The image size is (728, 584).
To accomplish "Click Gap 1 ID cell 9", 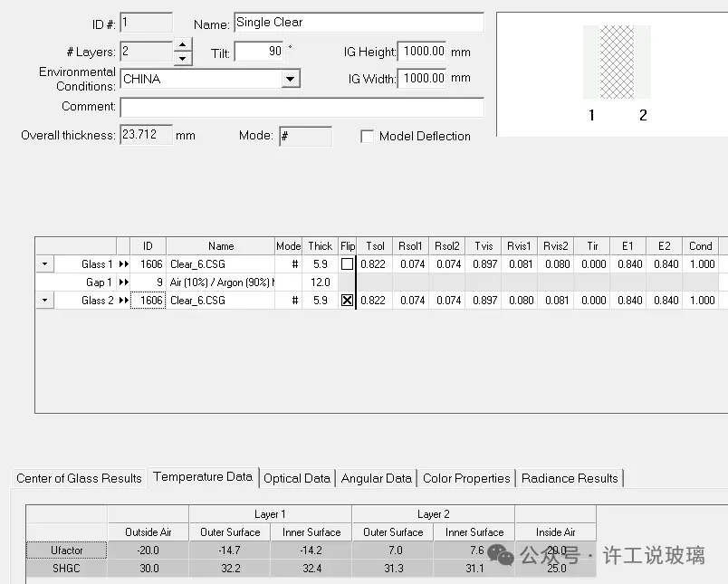I will click(148, 282).
